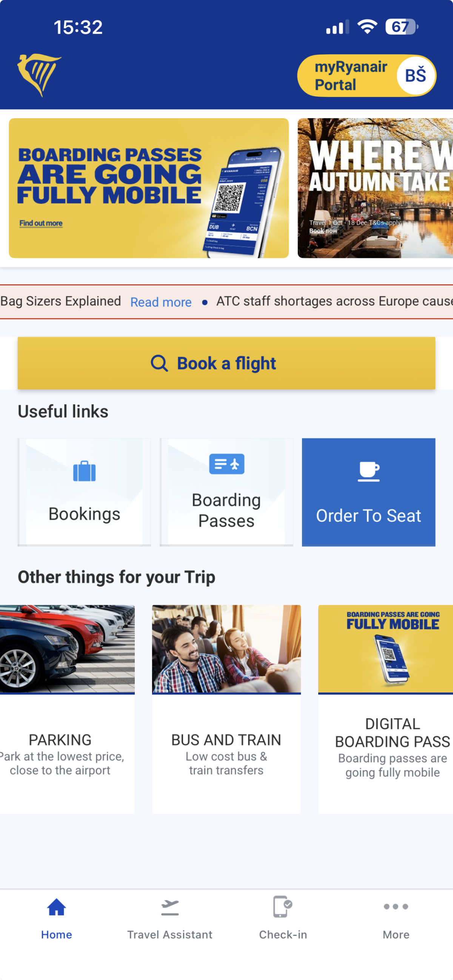The width and height of the screenshot is (453, 980).
Task: Tap the Boarding Passes ticket icon
Action: 226,464
